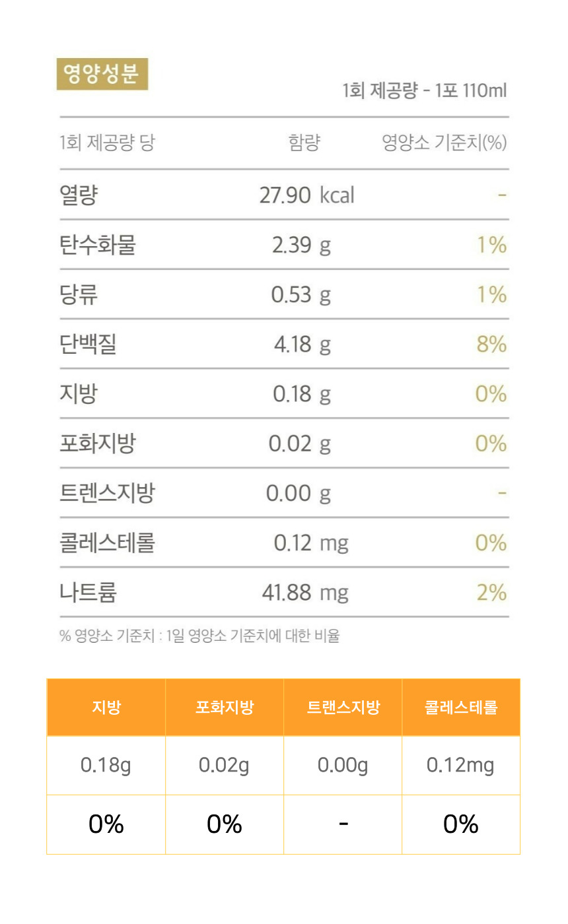Select the orange 트랜스지방 header cell

(343, 708)
